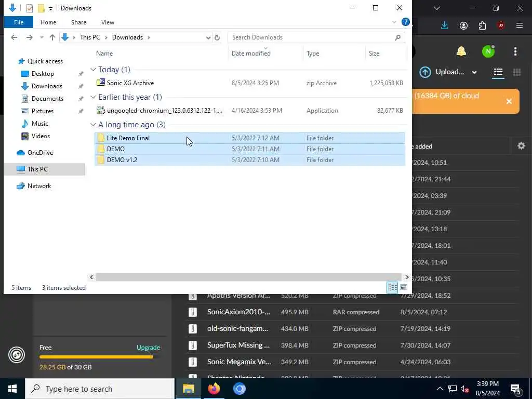Open Firefox extensions puzzle icon
The width and height of the screenshot is (532, 399).
coord(482,25)
